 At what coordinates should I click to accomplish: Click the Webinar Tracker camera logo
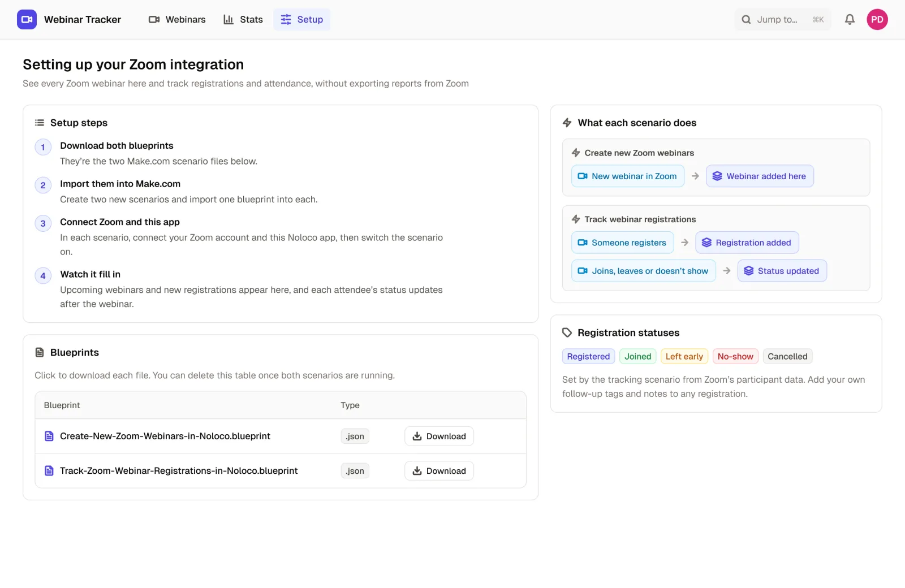(27, 19)
